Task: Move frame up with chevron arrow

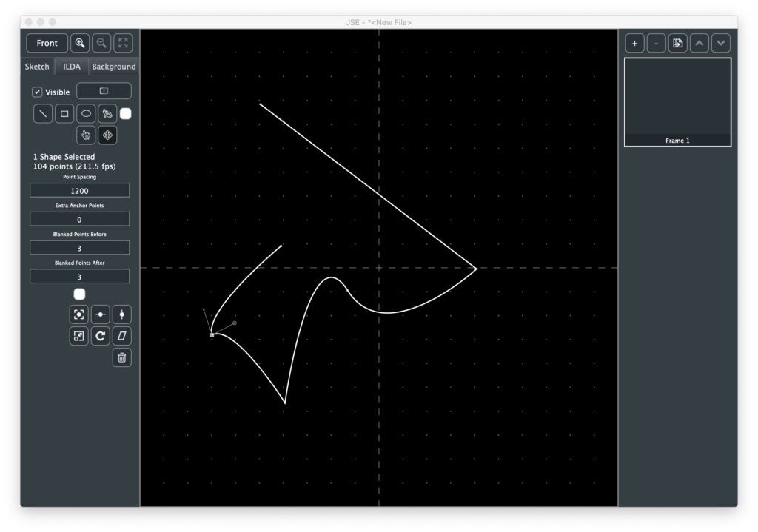Action: (700, 43)
